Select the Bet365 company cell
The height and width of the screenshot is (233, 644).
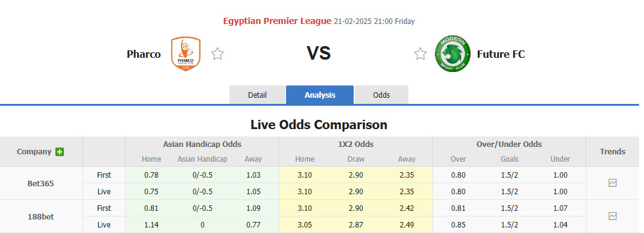(x=41, y=183)
